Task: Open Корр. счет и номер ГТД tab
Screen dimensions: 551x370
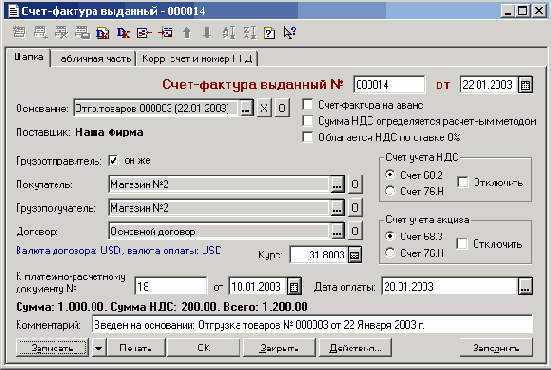Action: 197,59
